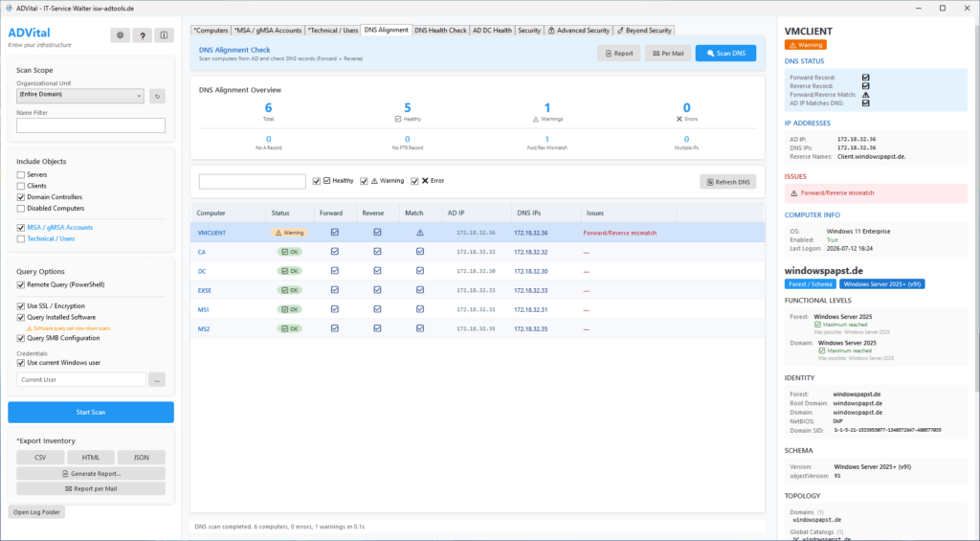Open Log Folder
980x541 pixels.
pos(37,512)
